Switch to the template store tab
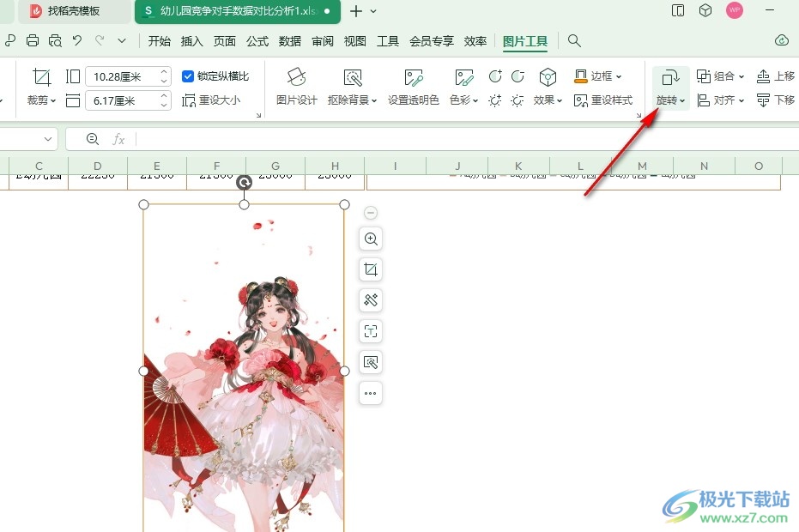Viewport: 799px width, 532px height. [x=74, y=11]
